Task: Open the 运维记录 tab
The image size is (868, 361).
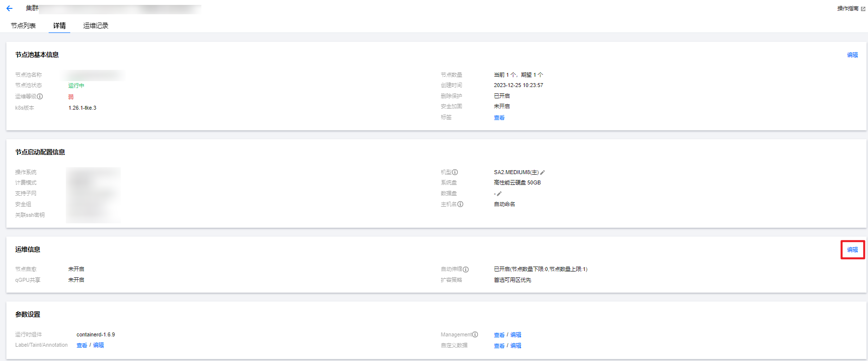Action: click(x=96, y=26)
